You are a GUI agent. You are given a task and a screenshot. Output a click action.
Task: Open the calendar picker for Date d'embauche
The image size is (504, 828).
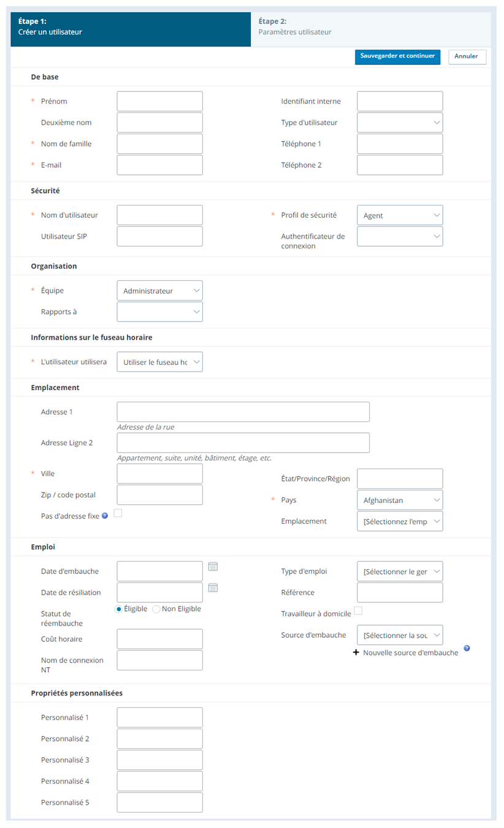click(x=213, y=567)
